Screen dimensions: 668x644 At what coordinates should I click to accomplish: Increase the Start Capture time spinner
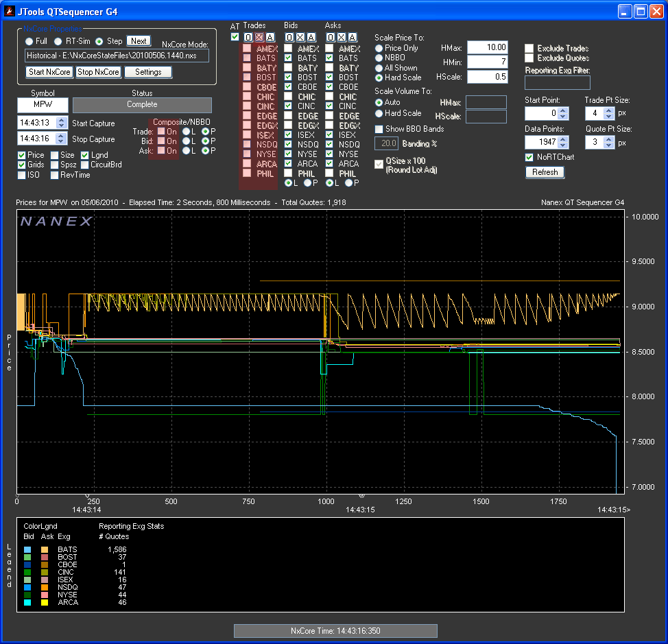click(x=63, y=121)
